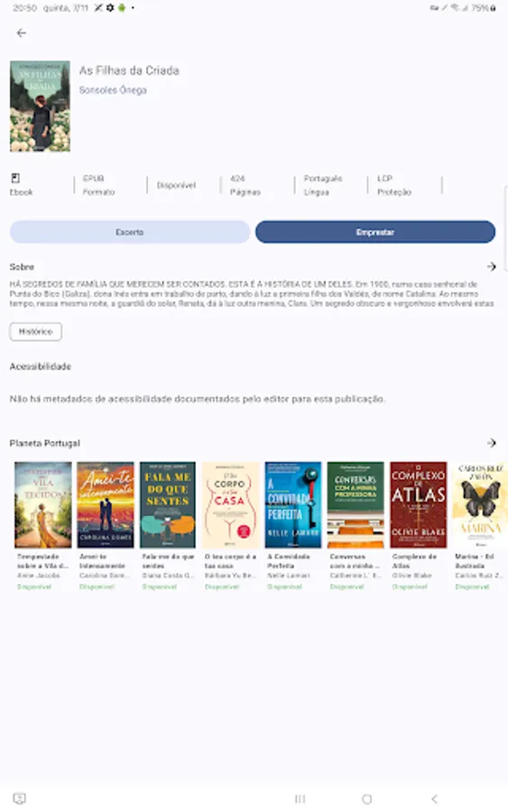The image size is (508, 812).
Task: Open Planeta Portugal collection arrow
Action: (x=492, y=443)
